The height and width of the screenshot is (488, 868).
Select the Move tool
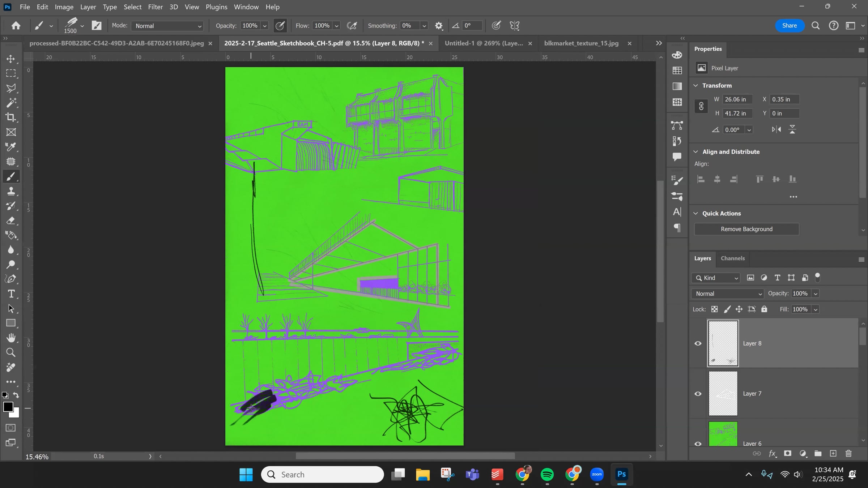pyautogui.click(x=11, y=59)
